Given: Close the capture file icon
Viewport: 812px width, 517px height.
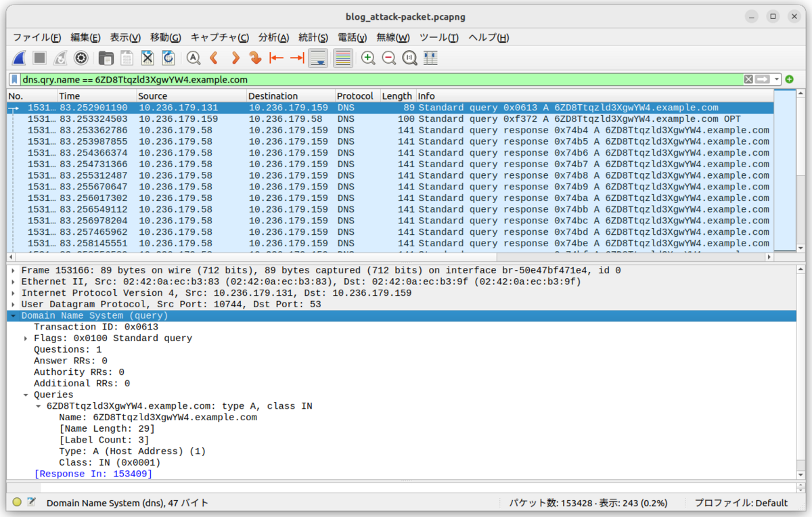Looking at the screenshot, I should point(148,58).
